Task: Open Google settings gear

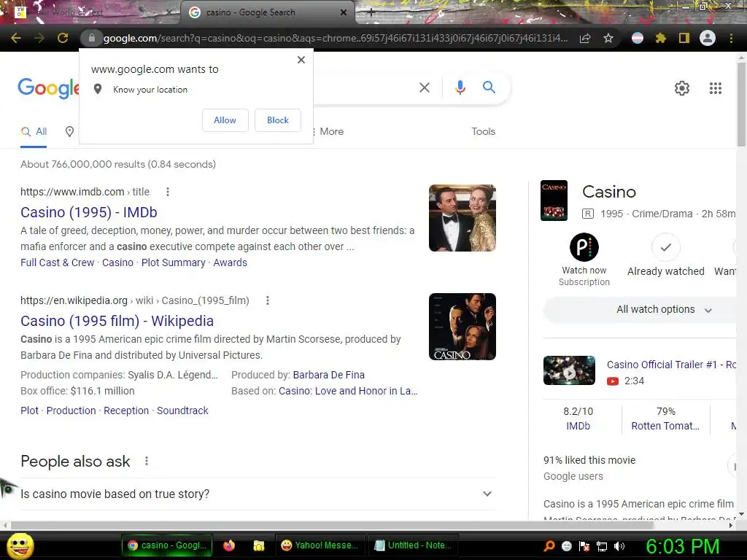Action: pyautogui.click(x=682, y=88)
